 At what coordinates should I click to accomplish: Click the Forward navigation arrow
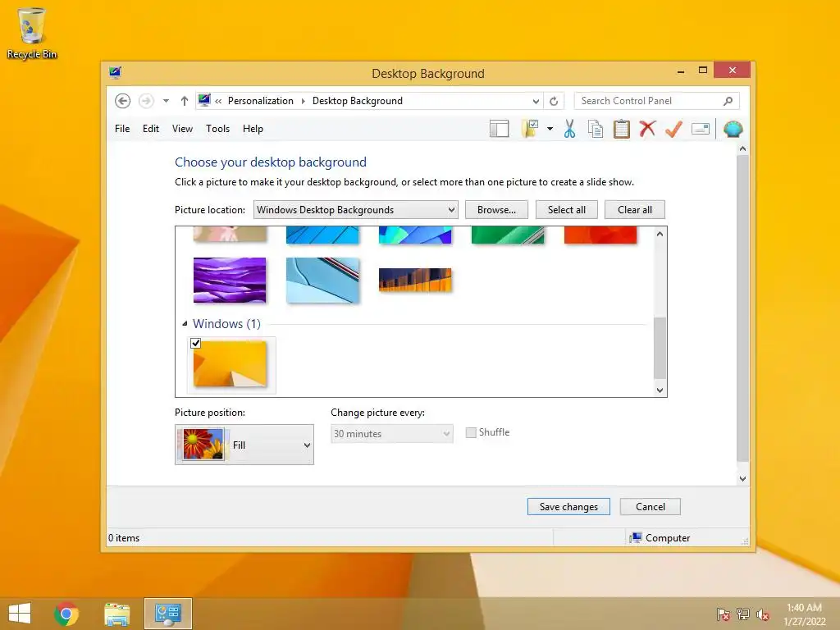[x=146, y=101]
